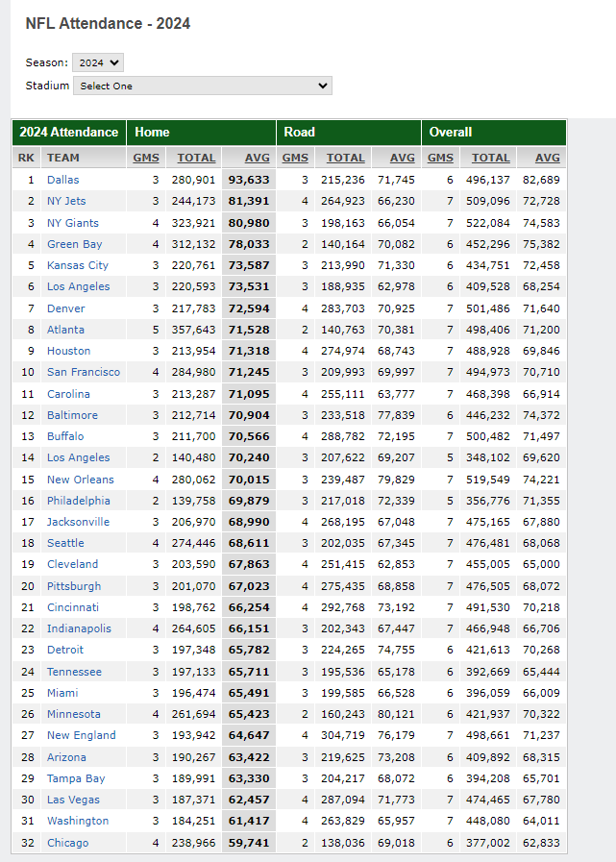Open the Minnesota team link

(74, 714)
